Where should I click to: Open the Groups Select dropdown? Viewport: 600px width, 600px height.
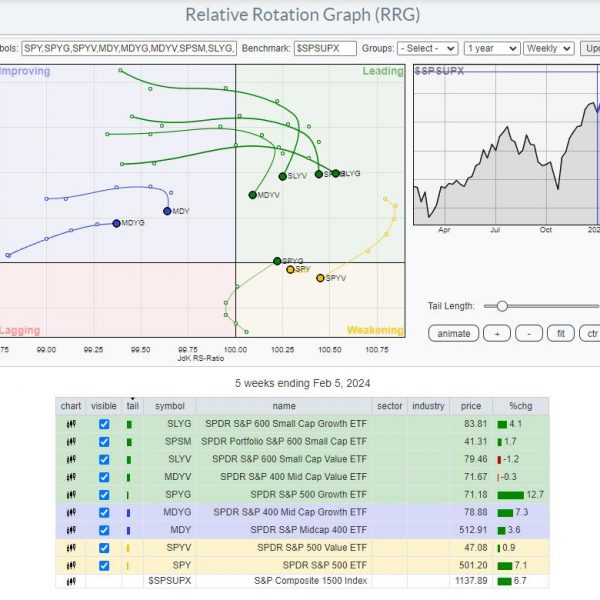coord(428,49)
